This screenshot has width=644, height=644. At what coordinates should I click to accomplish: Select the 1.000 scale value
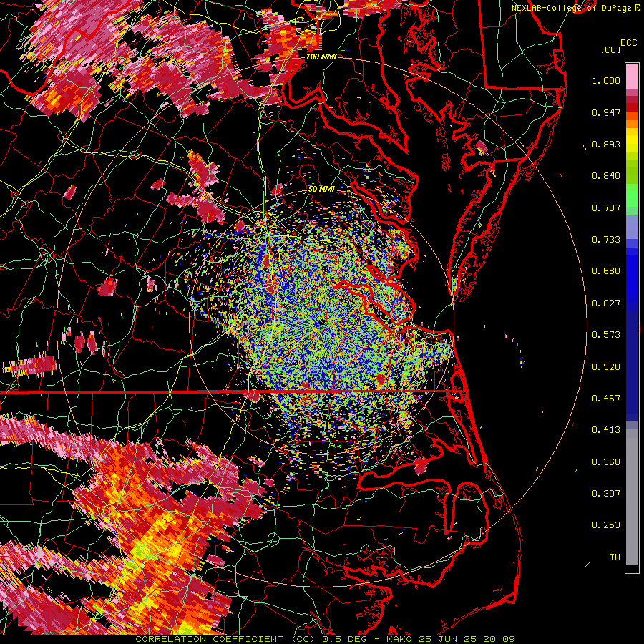[x=606, y=80]
